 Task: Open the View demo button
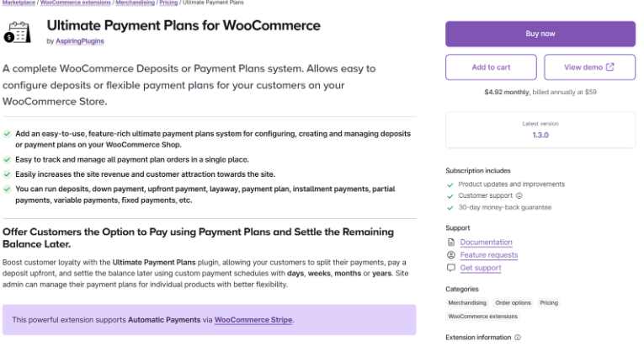coord(588,67)
